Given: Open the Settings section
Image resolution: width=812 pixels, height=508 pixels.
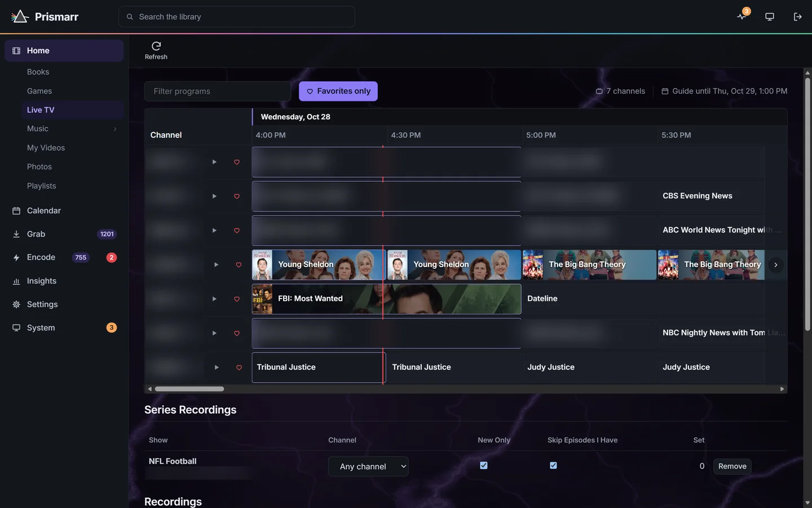Looking at the screenshot, I should [64, 304].
